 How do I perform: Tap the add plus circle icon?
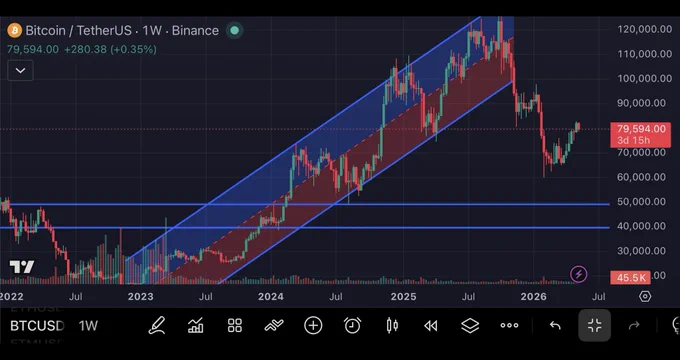pyautogui.click(x=313, y=325)
